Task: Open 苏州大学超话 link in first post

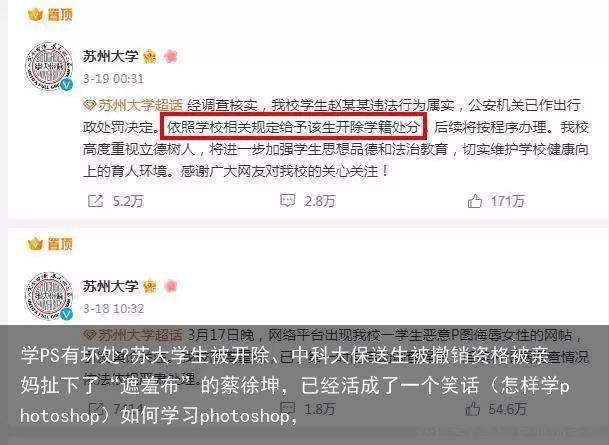Action: pos(133,105)
